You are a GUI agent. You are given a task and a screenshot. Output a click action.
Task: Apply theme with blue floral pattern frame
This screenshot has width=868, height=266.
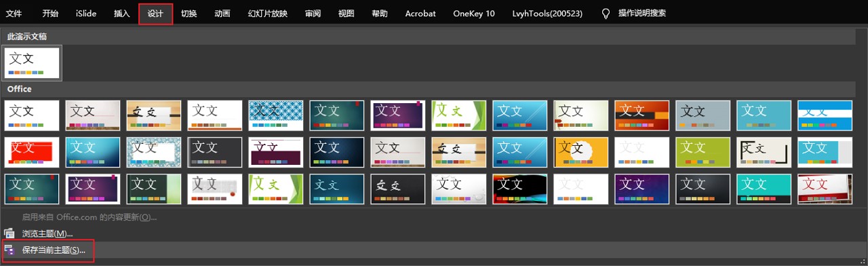pos(154,152)
